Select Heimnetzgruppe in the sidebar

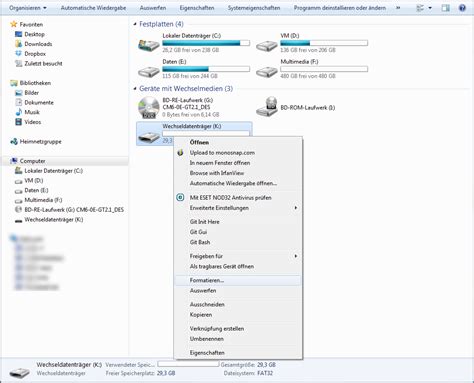pos(40,141)
